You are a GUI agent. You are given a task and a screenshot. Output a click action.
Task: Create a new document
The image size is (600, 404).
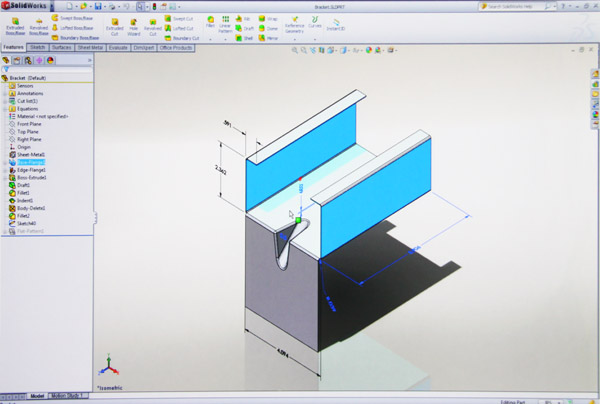(69, 6)
